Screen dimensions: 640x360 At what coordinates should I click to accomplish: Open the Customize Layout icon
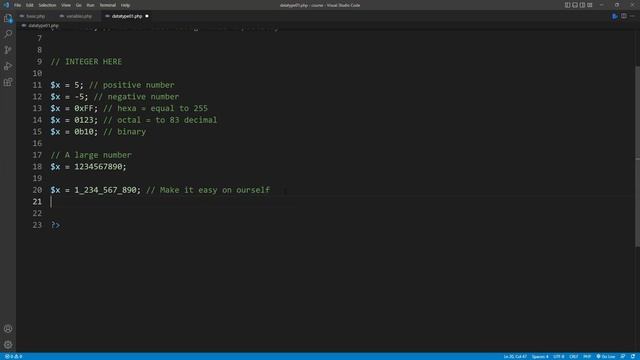click(590, 5)
